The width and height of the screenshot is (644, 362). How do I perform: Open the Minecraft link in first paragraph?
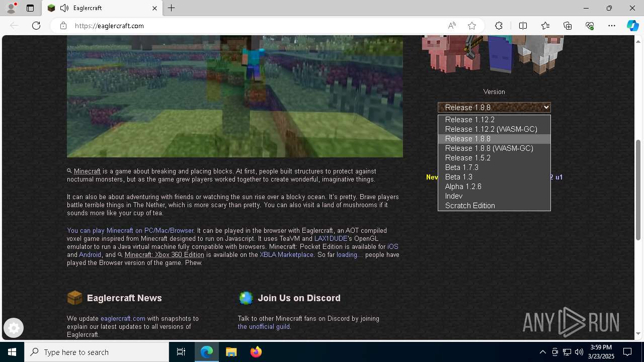pos(87,171)
